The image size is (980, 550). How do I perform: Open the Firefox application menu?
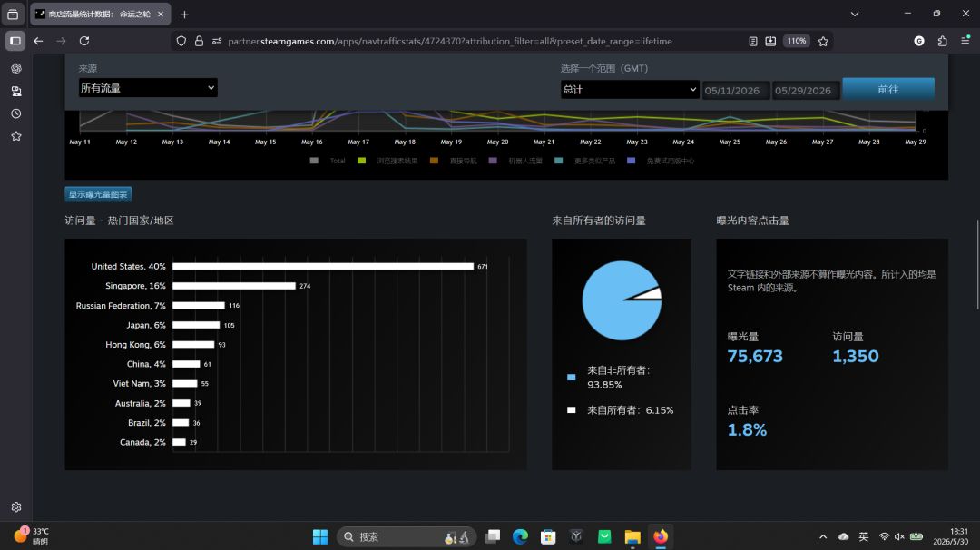pyautogui.click(x=965, y=41)
